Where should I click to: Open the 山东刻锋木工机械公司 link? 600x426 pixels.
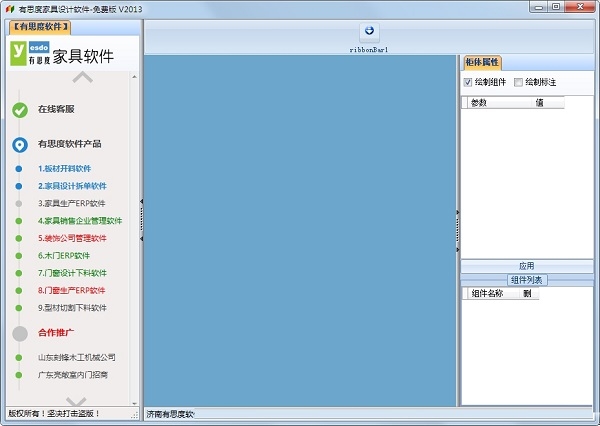click(77, 357)
